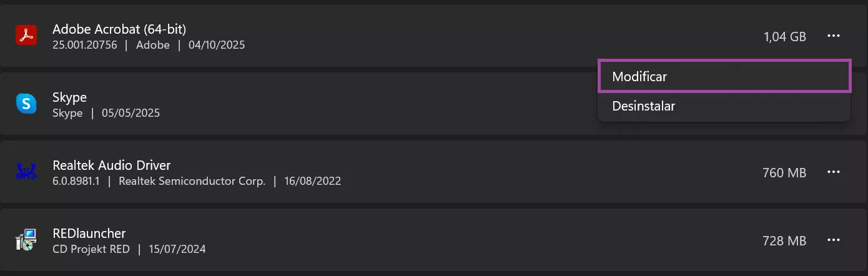
Task: Click the blue Skype app icon
Action: pos(26,104)
